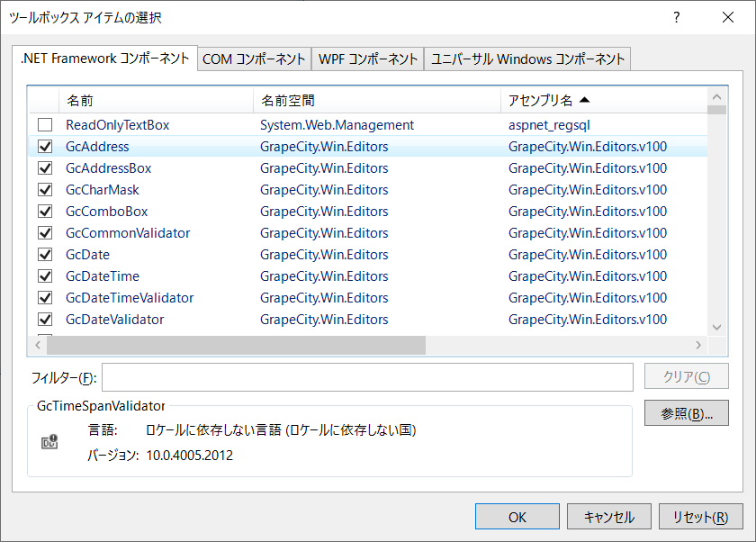The width and height of the screenshot is (756, 542).
Task: Select the GcDateValidator name
Action: coord(115,320)
